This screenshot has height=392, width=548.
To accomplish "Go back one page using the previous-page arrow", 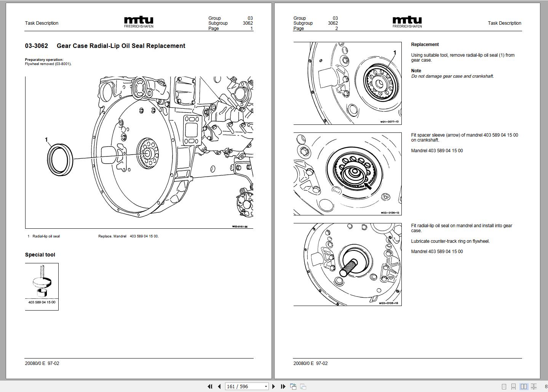I will click(219, 386).
